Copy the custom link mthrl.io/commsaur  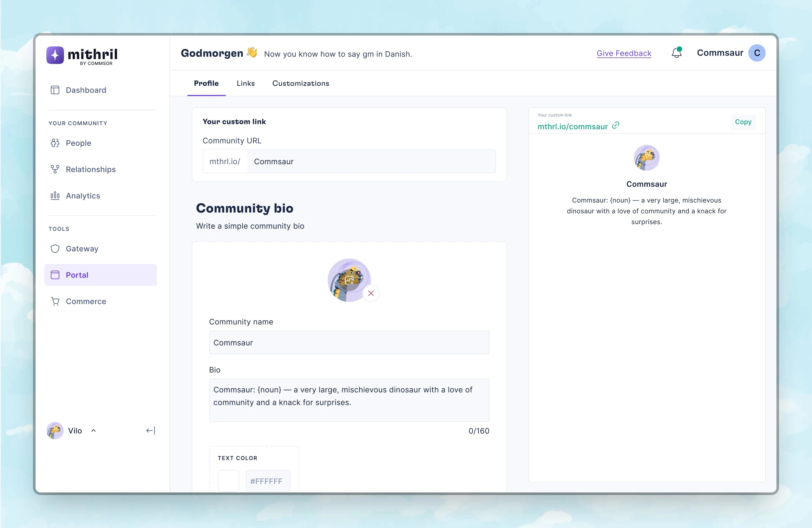pos(743,122)
